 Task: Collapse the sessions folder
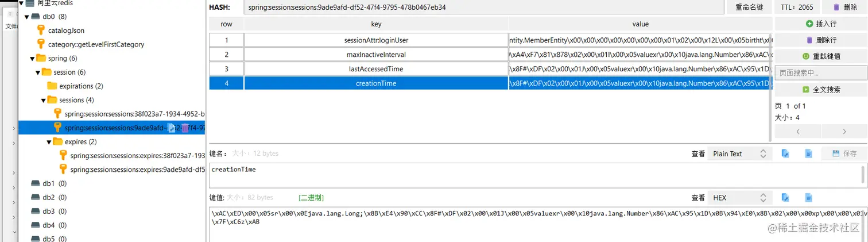tap(44, 100)
